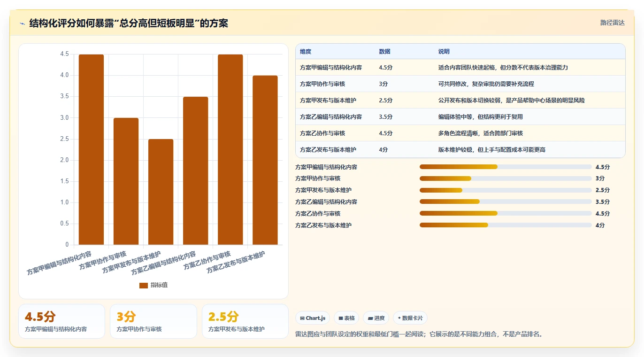Click the 数据卡片 chip
Screen dimensions: 644x357
[410, 318]
